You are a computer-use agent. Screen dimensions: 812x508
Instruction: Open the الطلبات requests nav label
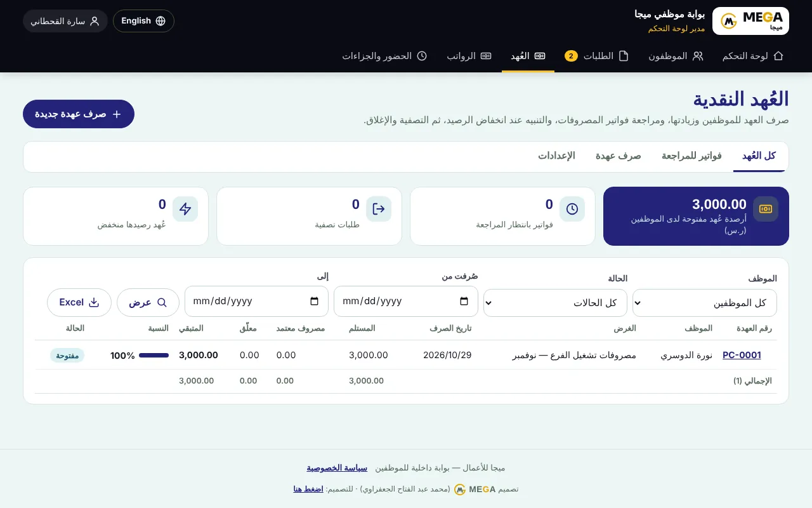coord(598,56)
